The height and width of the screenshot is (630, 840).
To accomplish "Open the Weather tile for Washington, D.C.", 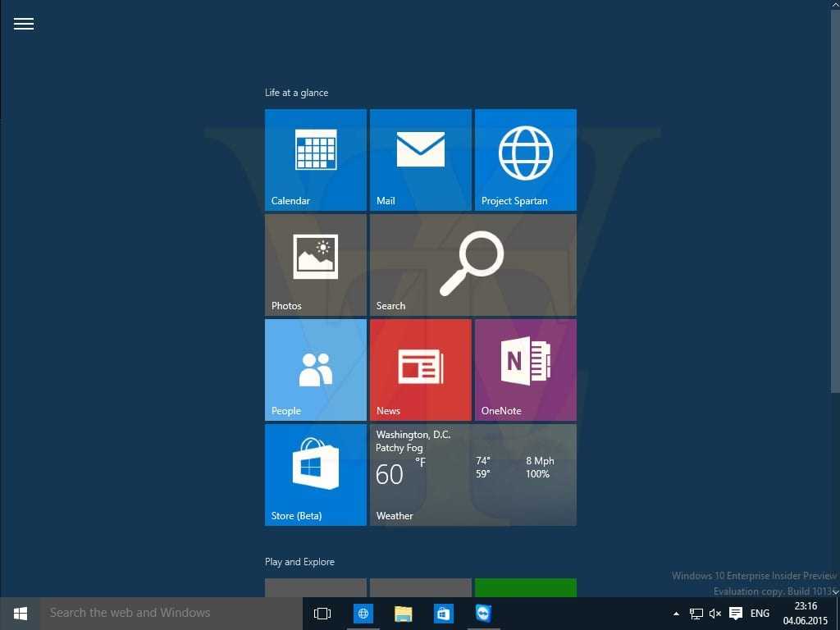I will (x=472, y=475).
